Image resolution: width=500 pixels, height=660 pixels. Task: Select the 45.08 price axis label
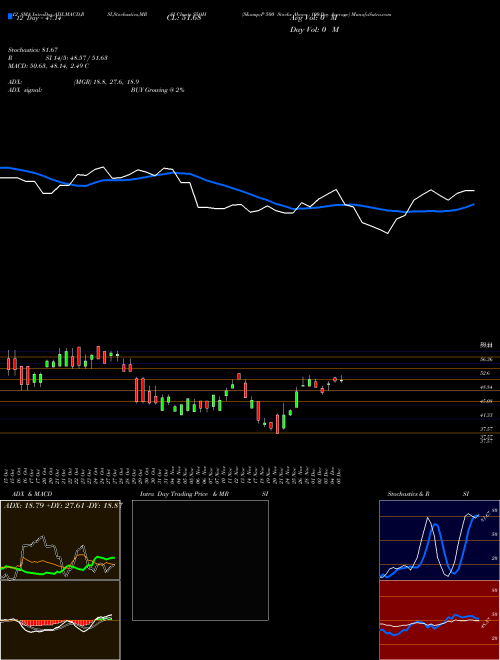click(x=486, y=401)
